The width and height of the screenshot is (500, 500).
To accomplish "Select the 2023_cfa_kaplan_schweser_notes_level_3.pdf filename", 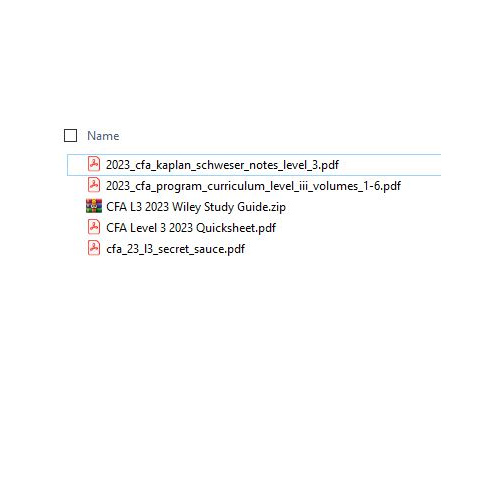I will (222, 165).
